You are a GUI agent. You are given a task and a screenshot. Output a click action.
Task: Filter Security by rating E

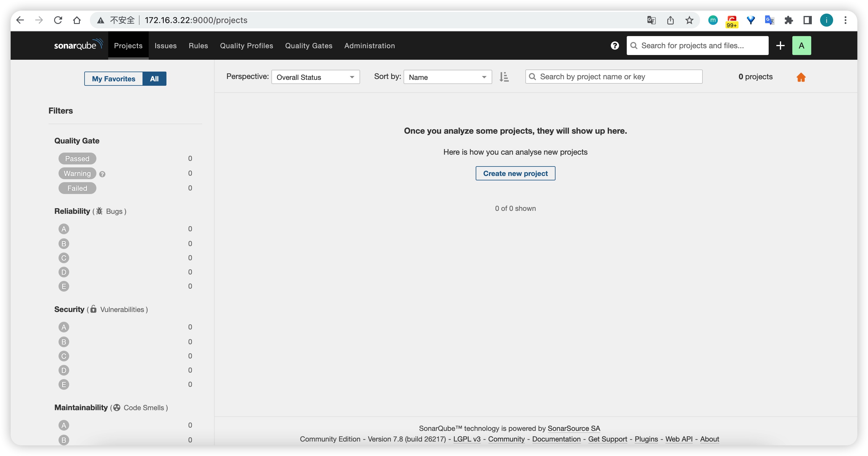tap(64, 384)
